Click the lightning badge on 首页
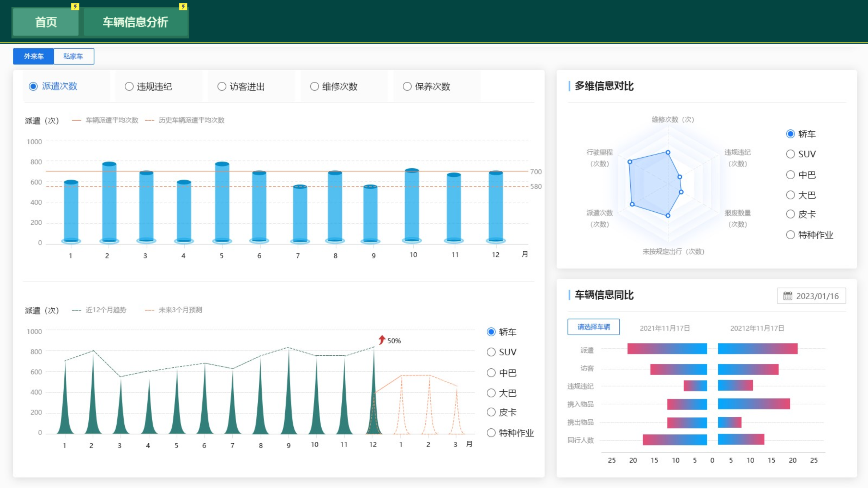Screen dimensions: 868x488 [x=75, y=7]
